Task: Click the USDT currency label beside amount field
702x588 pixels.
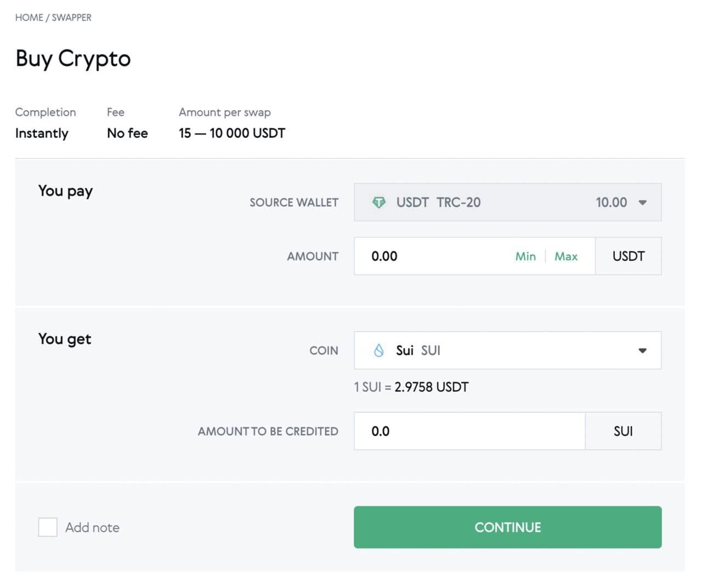Action: coord(629,256)
